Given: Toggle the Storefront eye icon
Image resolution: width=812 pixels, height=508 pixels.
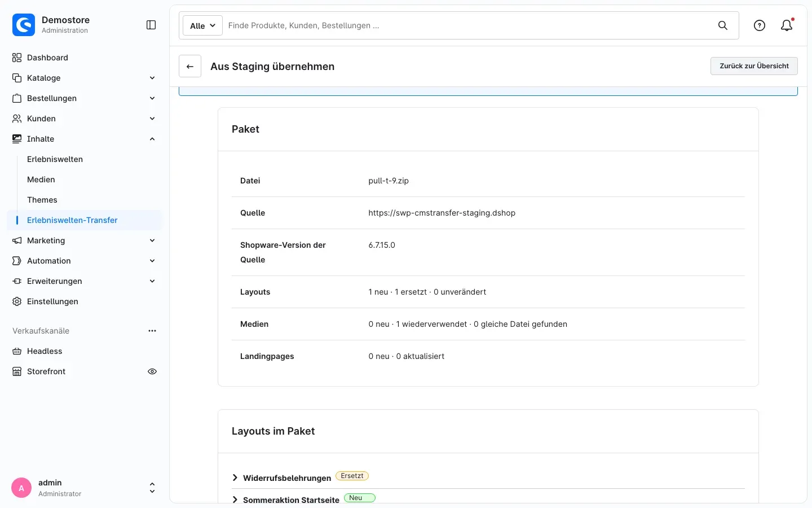Looking at the screenshot, I should point(152,371).
